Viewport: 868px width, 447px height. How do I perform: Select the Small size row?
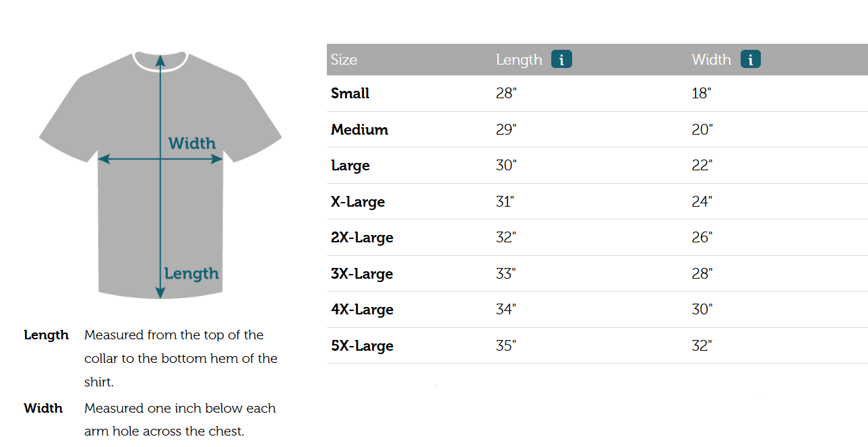pyautogui.click(x=350, y=94)
